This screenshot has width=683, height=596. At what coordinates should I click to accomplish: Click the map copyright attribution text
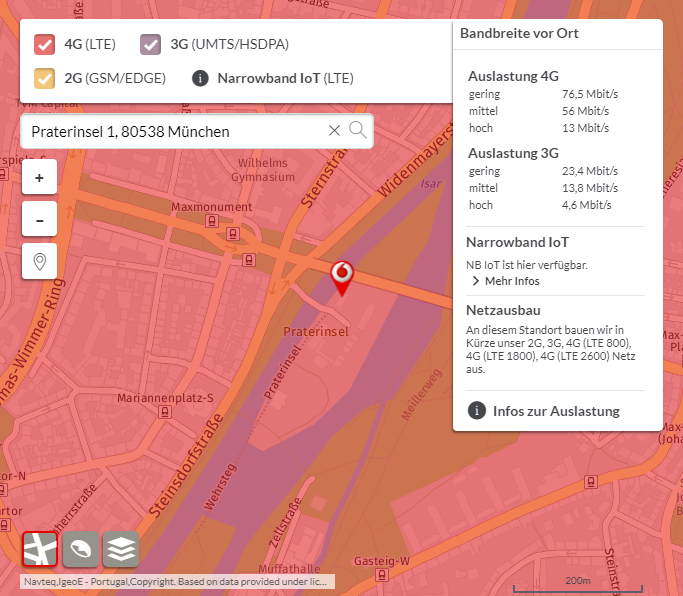click(x=178, y=581)
